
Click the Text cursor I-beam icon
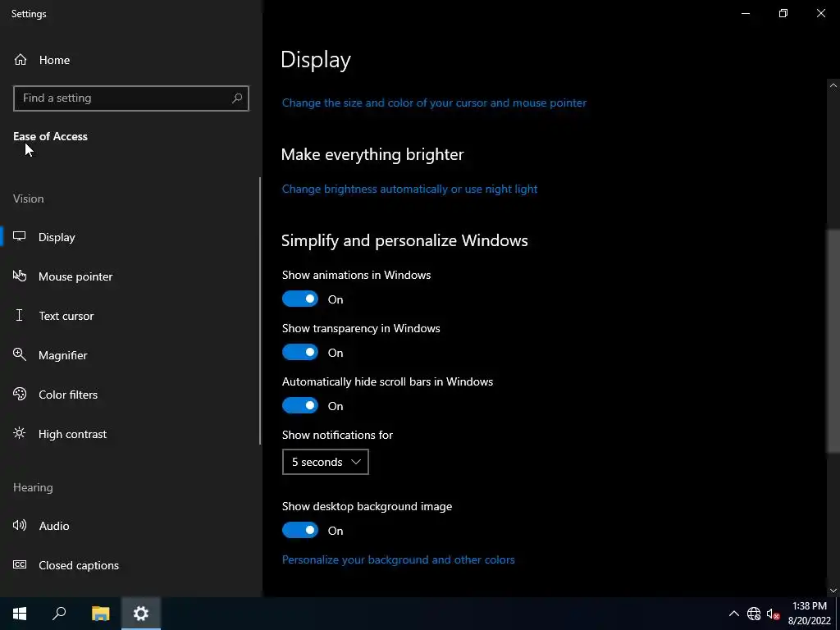point(20,315)
